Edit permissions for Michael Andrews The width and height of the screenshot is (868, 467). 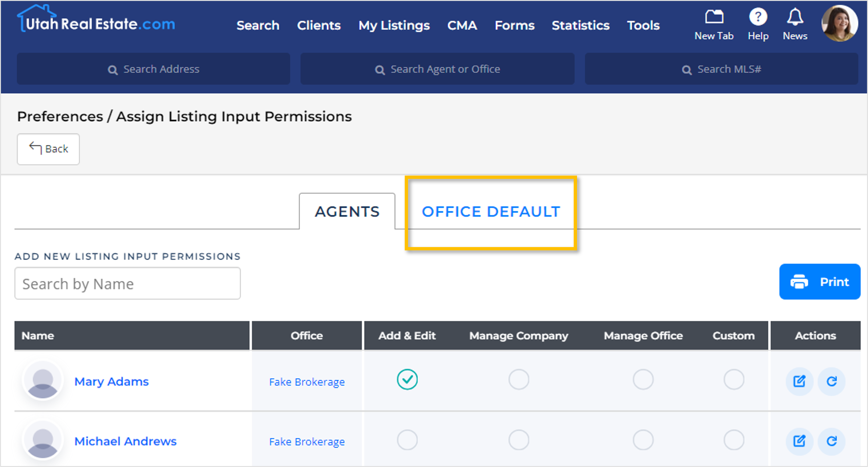tap(799, 441)
